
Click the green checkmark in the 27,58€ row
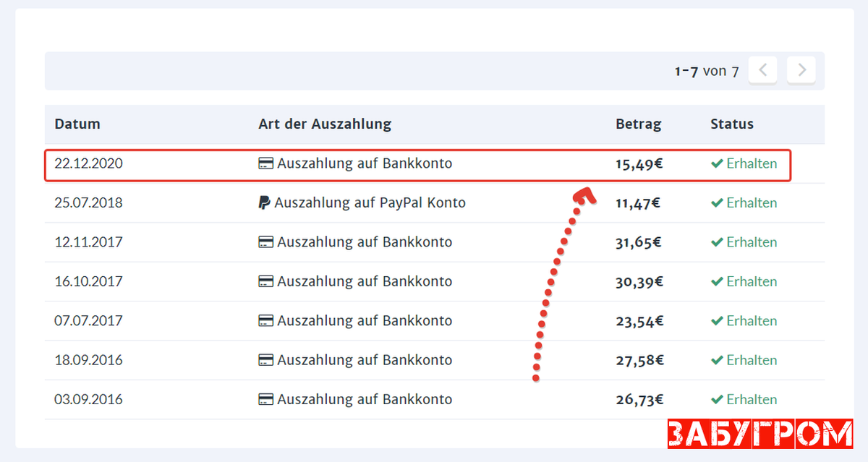pos(717,360)
